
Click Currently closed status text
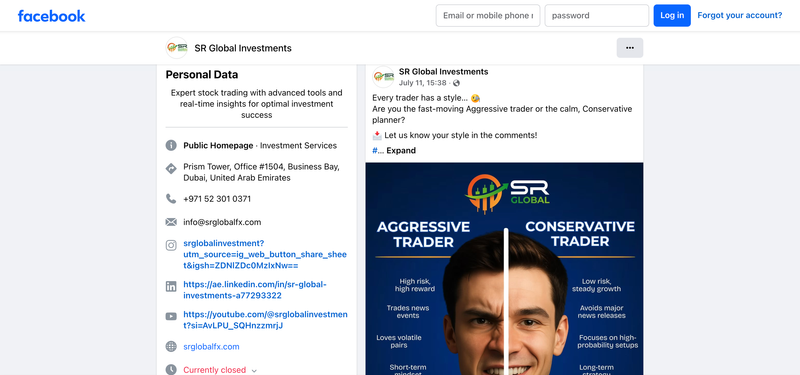tap(214, 370)
